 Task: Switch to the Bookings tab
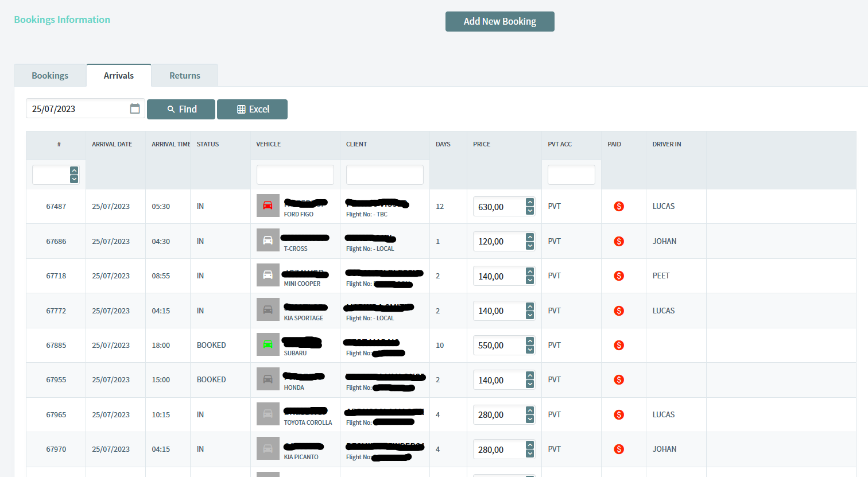click(50, 76)
